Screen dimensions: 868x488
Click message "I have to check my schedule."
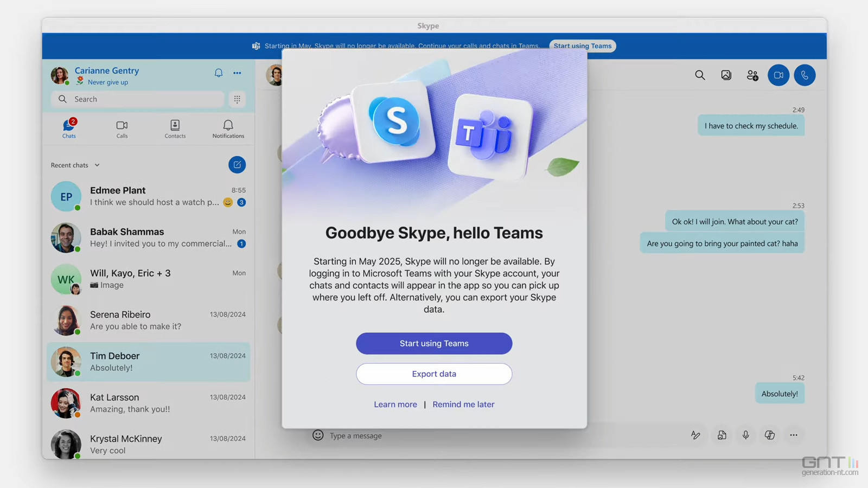(x=751, y=126)
